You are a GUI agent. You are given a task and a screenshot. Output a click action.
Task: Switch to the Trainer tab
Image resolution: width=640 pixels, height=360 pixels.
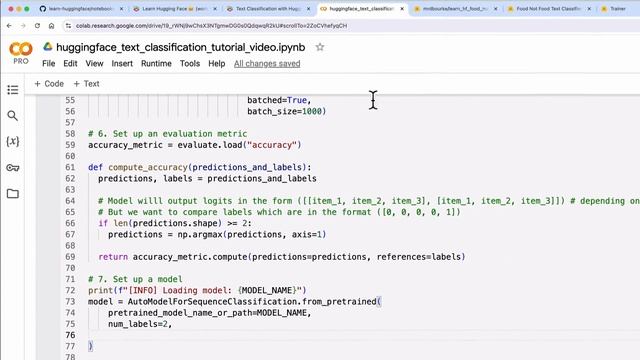click(x=618, y=9)
